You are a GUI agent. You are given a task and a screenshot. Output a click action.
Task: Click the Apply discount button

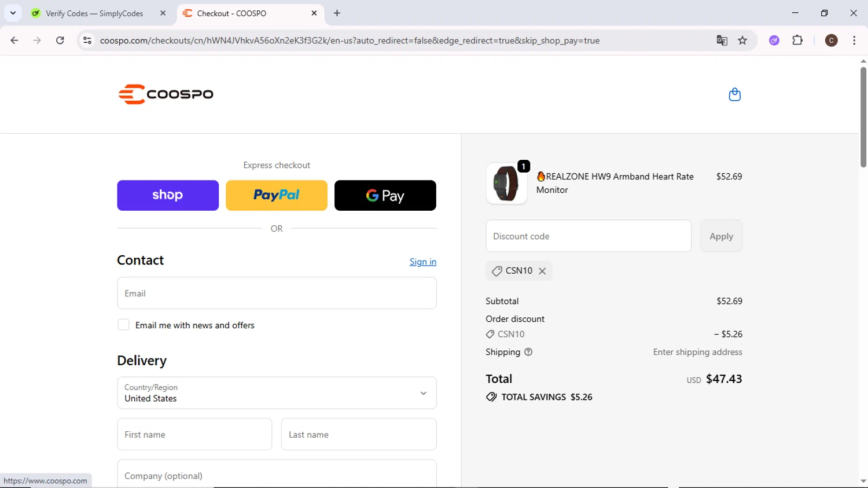(x=721, y=236)
